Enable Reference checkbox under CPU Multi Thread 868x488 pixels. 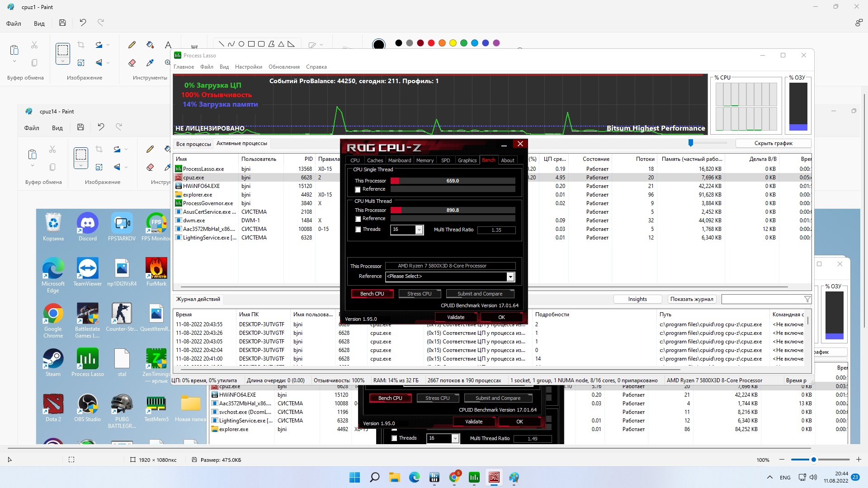pos(358,219)
